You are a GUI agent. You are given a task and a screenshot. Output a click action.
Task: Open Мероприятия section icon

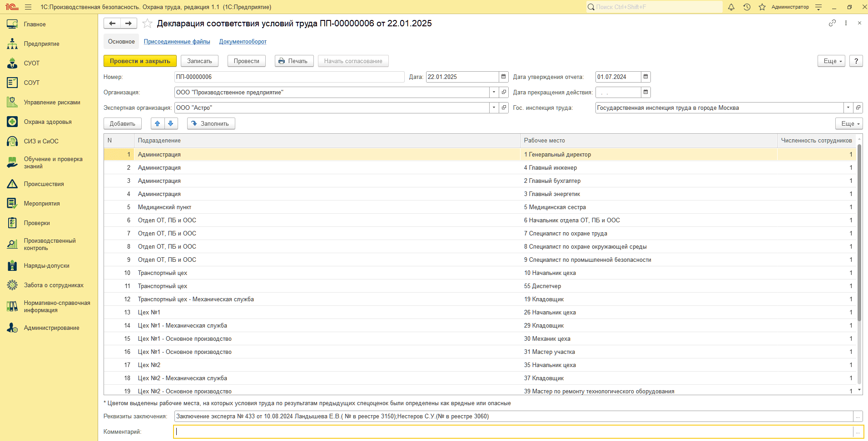(12, 204)
